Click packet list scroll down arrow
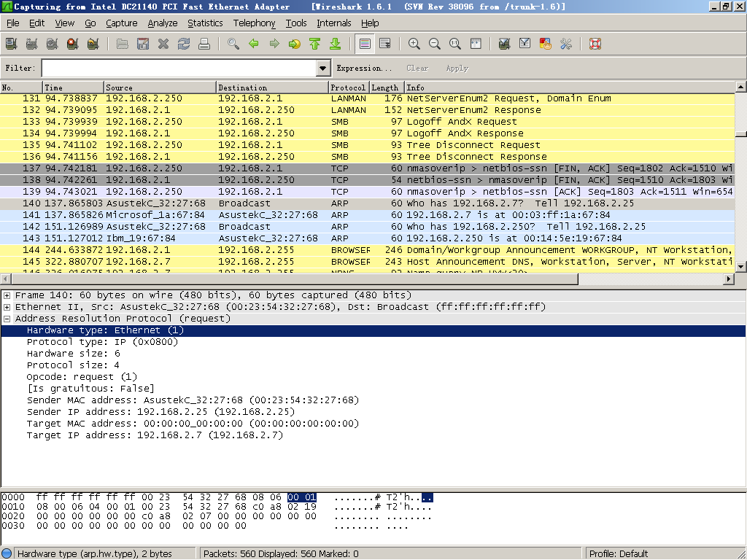Viewport: 747px width, 560px height. pos(740,267)
